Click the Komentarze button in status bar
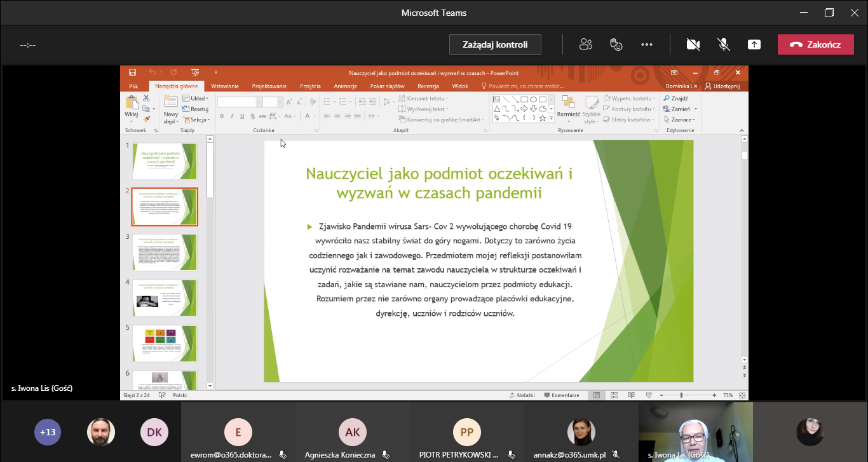Screen dimensions: 868x462 (561, 395)
